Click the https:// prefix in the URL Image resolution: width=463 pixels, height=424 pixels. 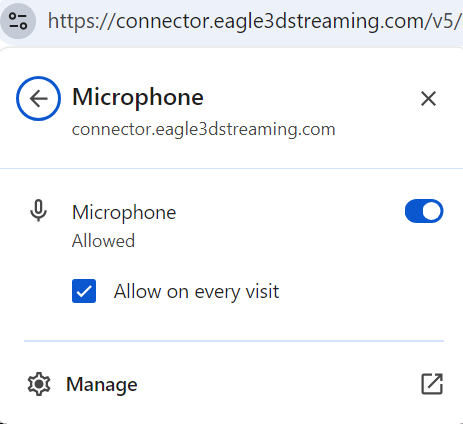82,21
